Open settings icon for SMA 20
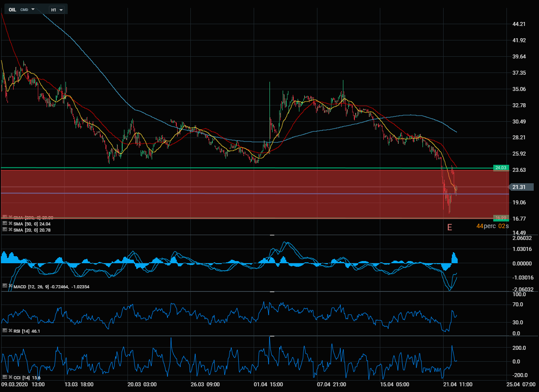Viewport: 539px width, 392px height. (x=4, y=230)
